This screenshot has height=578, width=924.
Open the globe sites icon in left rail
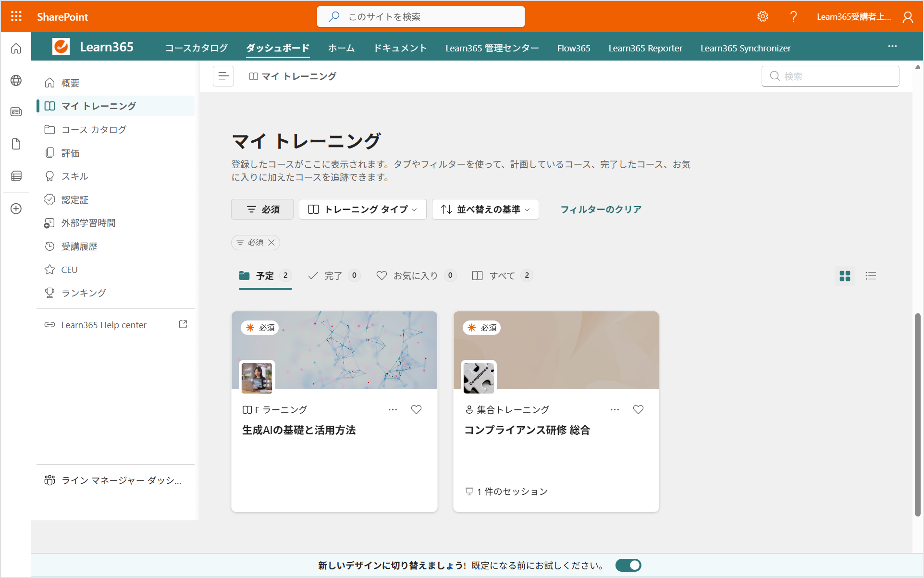tap(16, 80)
